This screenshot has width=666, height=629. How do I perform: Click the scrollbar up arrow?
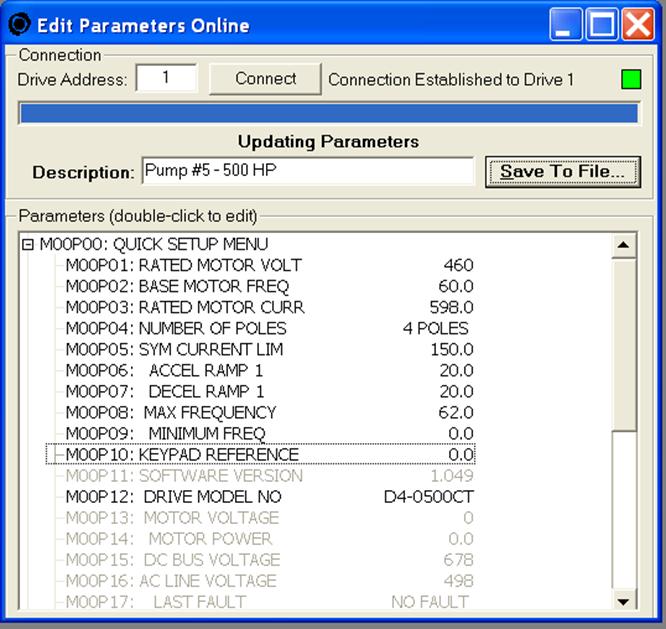tap(624, 244)
